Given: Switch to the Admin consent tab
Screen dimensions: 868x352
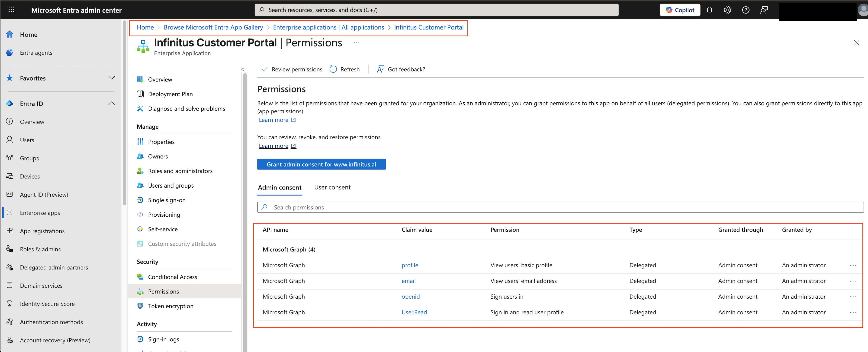Looking at the screenshot, I should 280,187.
